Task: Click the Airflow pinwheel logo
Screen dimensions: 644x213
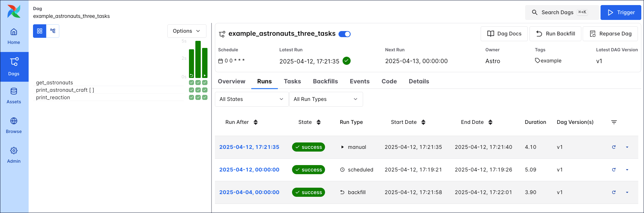Action: (x=14, y=11)
